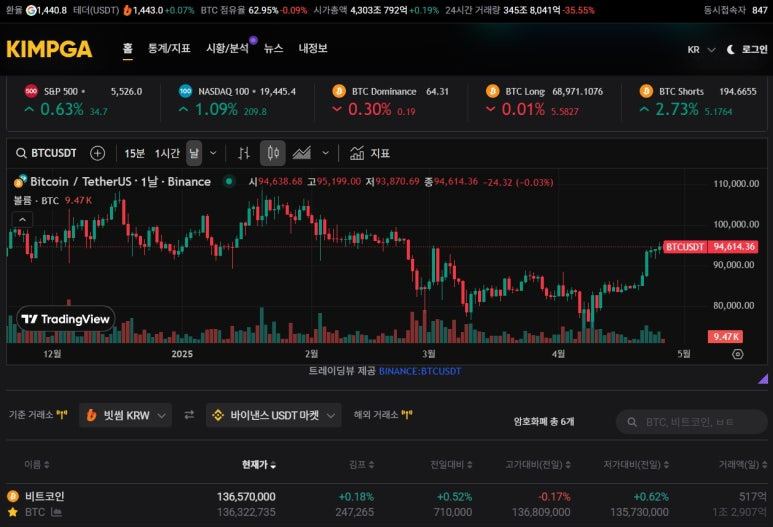Click the 해외 거래소 info icon
Screen dimensions: 773x527
[x=407, y=415]
